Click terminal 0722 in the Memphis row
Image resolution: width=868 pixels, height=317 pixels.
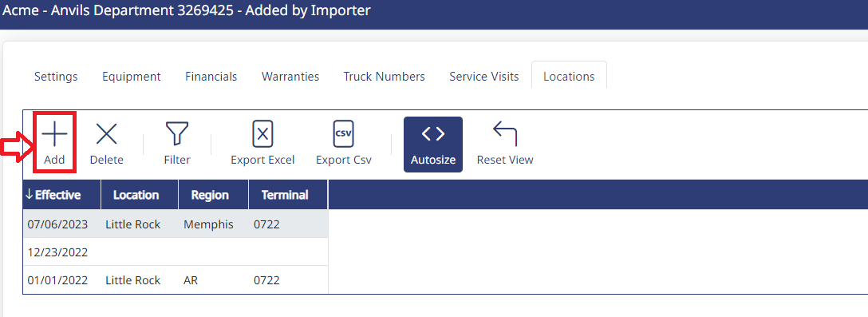(289, 224)
